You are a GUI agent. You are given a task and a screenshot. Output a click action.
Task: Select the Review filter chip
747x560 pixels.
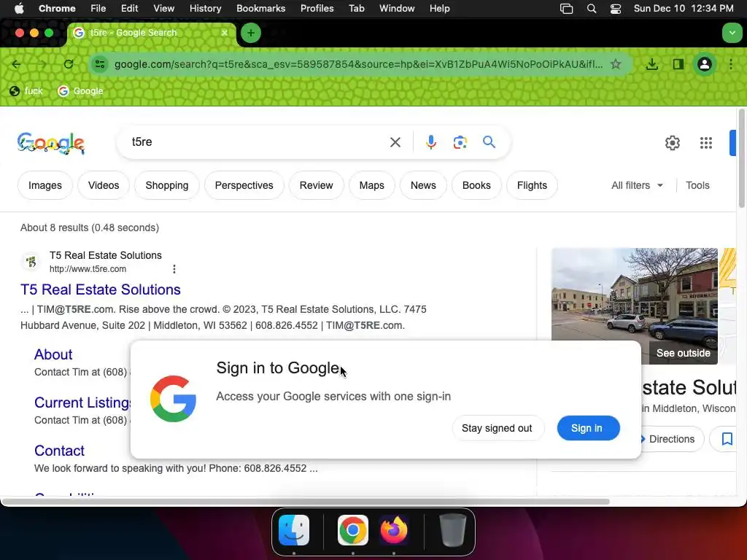pos(316,185)
